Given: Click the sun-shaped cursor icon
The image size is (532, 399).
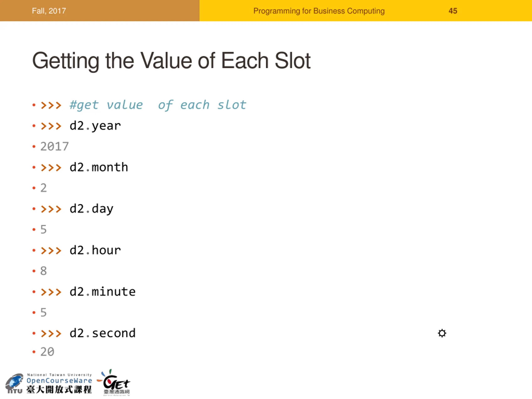Looking at the screenshot, I should tap(442, 333).
